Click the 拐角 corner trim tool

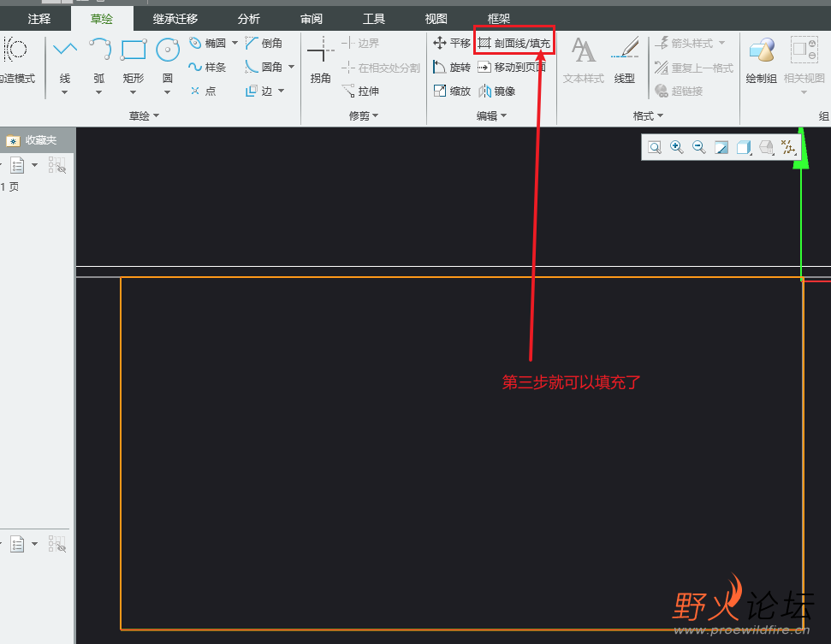[x=321, y=60]
